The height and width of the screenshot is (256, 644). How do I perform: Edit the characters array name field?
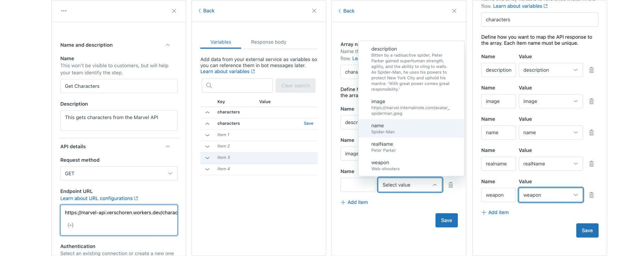coord(540,20)
